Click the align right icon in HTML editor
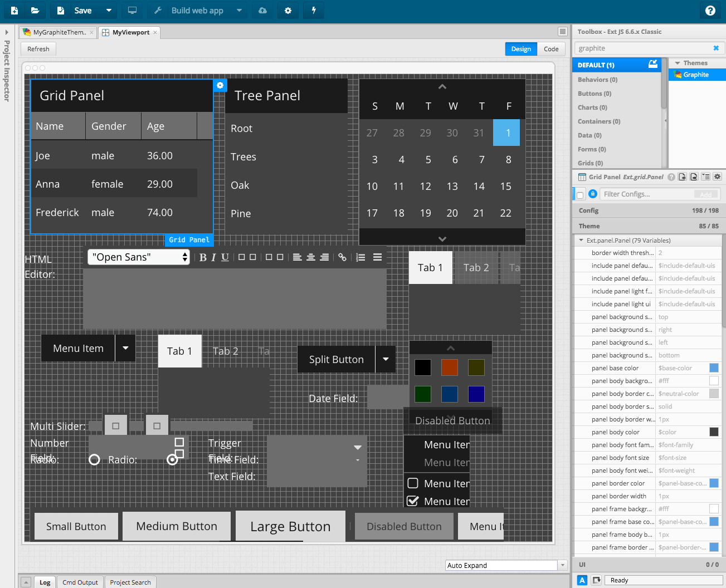 (x=324, y=257)
